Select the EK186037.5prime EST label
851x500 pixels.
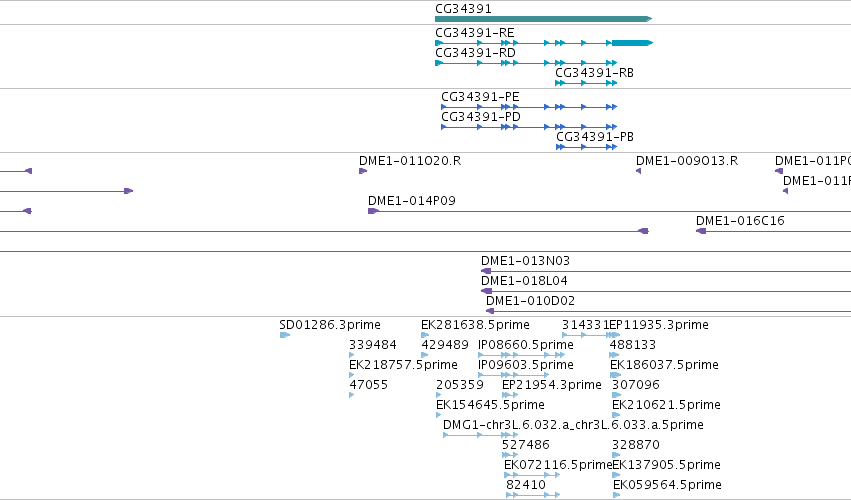(x=664, y=365)
